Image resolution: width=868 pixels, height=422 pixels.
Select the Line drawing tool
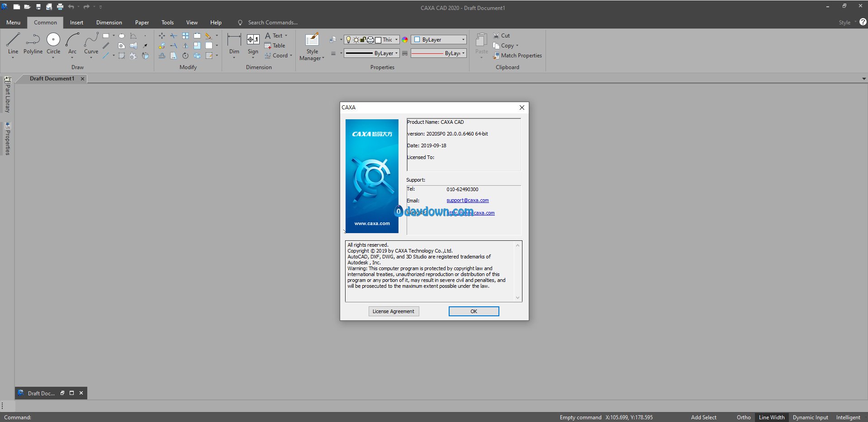click(x=13, y=44)
